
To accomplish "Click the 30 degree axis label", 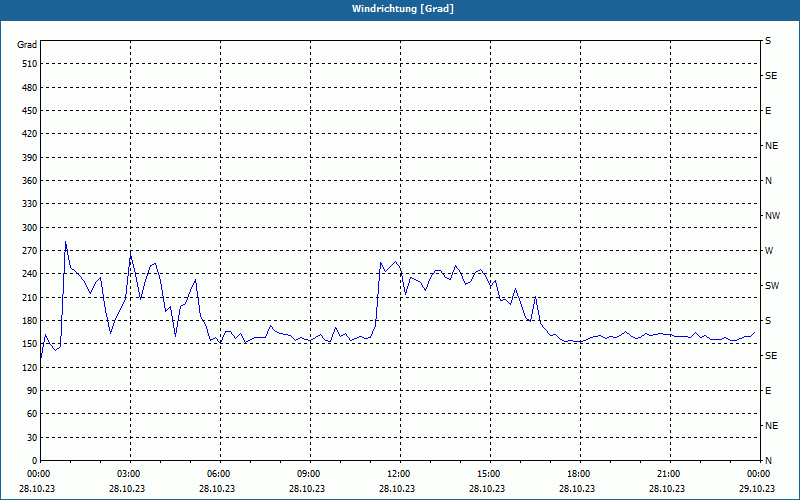I will pos(32,437).
